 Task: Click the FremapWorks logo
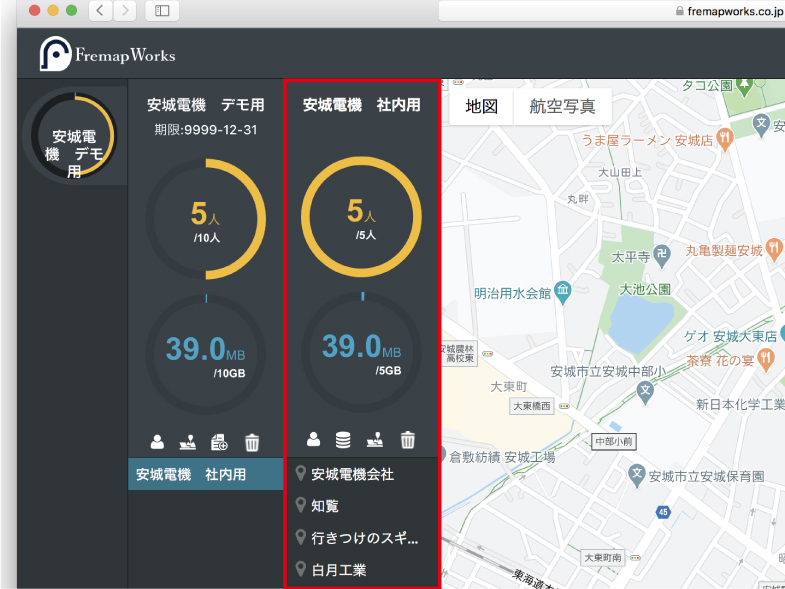pos(108,55)
